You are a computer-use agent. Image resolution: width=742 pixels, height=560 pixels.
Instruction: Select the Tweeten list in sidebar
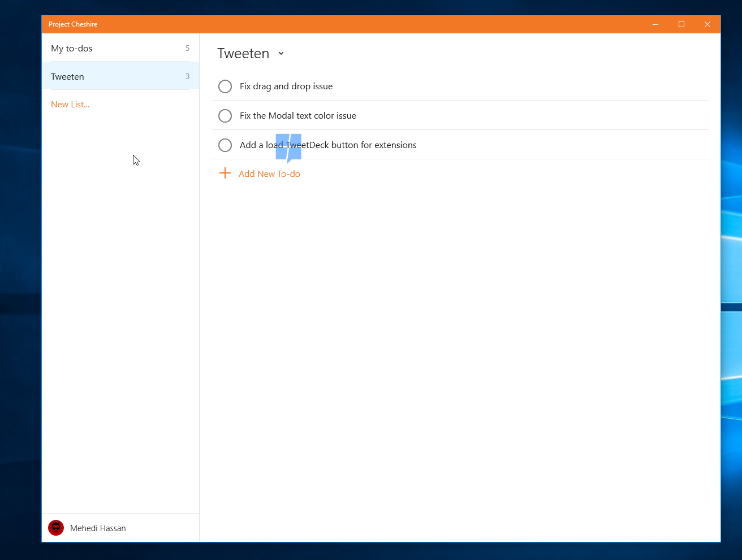pos(120,76)
